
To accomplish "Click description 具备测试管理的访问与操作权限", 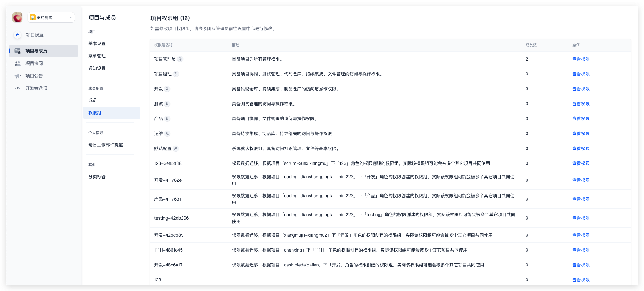I will [x=264, y=104].
